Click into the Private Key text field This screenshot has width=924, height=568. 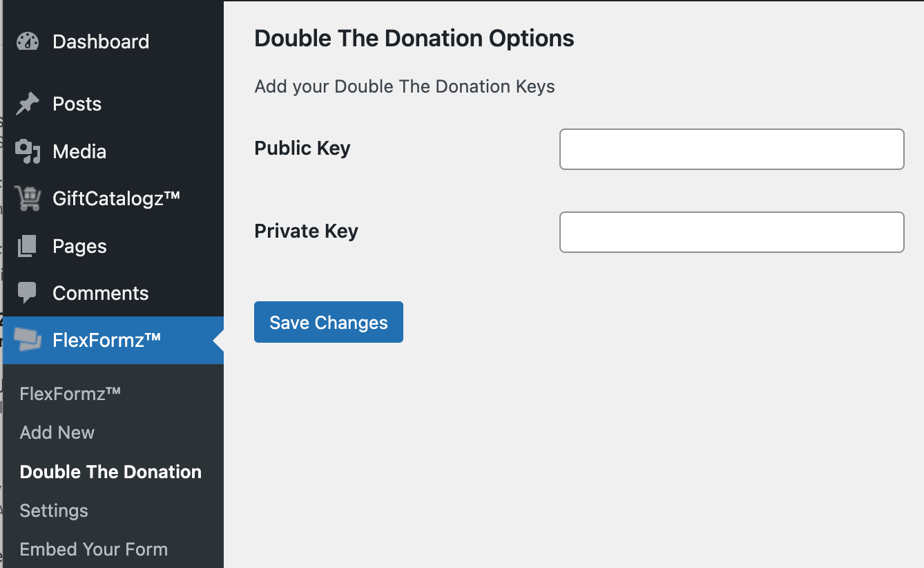click(731, 232)
